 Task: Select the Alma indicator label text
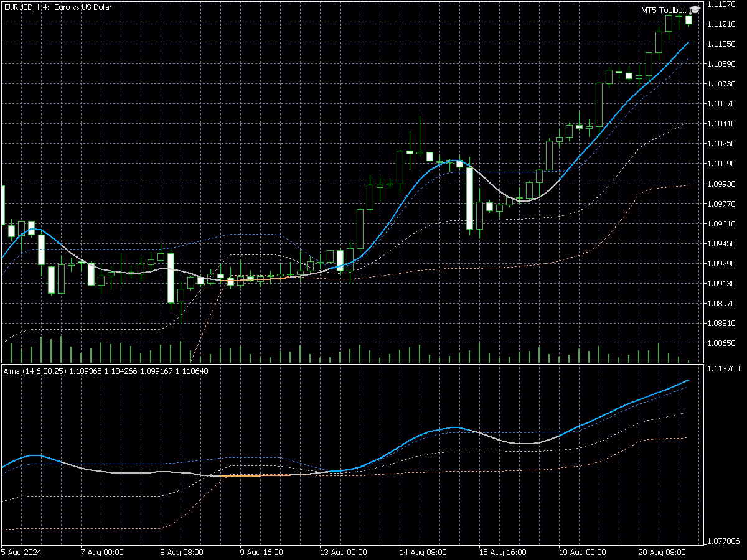106,371
